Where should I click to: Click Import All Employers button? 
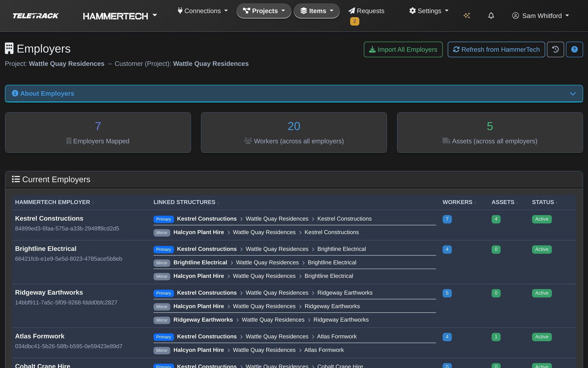coord(403,49)
